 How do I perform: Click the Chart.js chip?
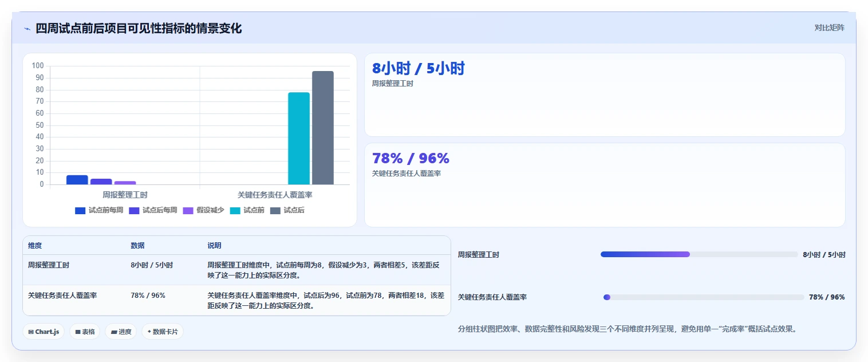click(x=44, y=332)
